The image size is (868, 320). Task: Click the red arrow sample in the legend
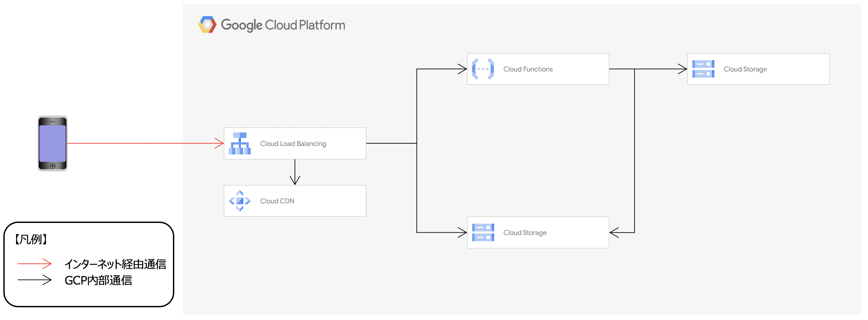click(x=35, y=264)
